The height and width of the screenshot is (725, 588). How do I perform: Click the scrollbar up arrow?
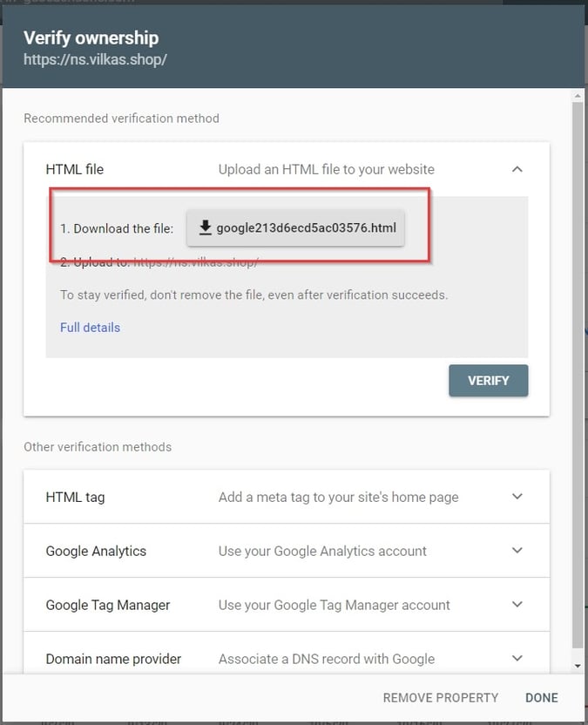point(578,96)
